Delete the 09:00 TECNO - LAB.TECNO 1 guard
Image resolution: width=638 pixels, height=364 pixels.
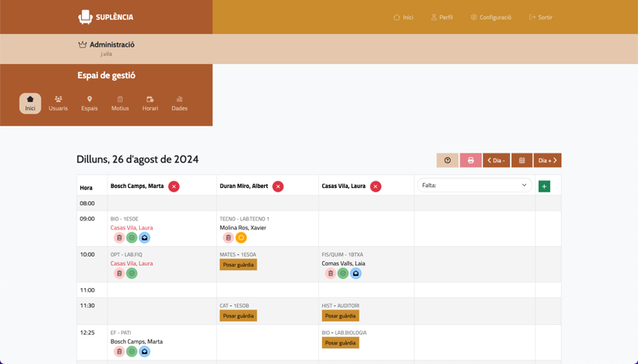click(228, 238)
